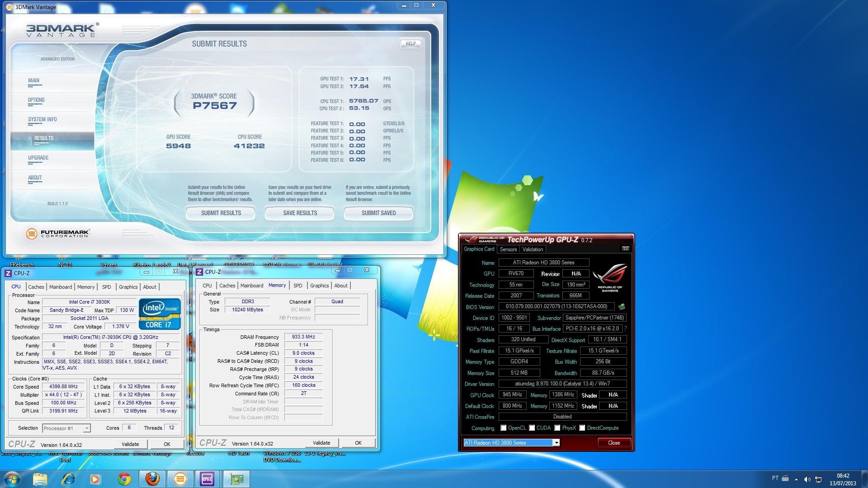The width and height of the screenshot is (868, 488).
Task: Click the GPU Clock value 945 MHz
Action: (512, 394)
